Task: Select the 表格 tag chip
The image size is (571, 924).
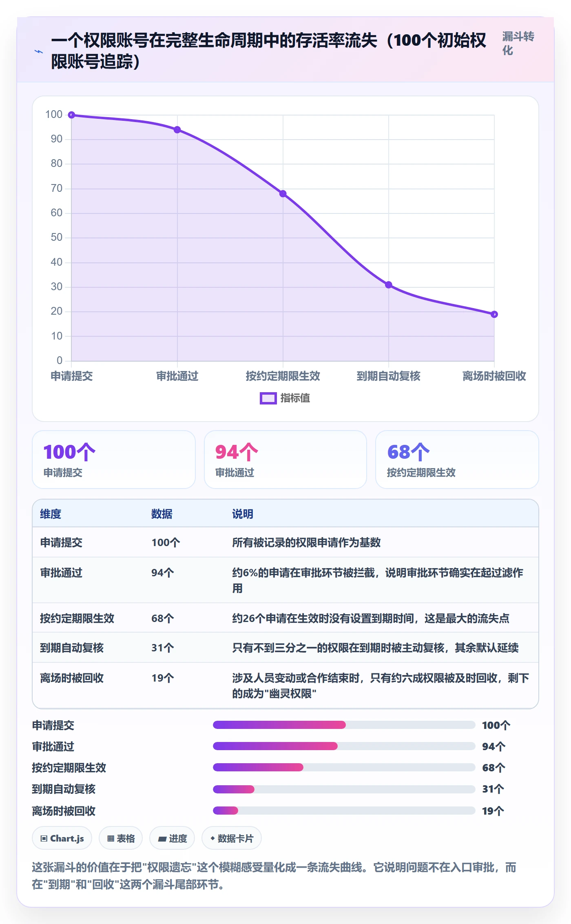Action: pyautogui.click(x=121, y=838)
